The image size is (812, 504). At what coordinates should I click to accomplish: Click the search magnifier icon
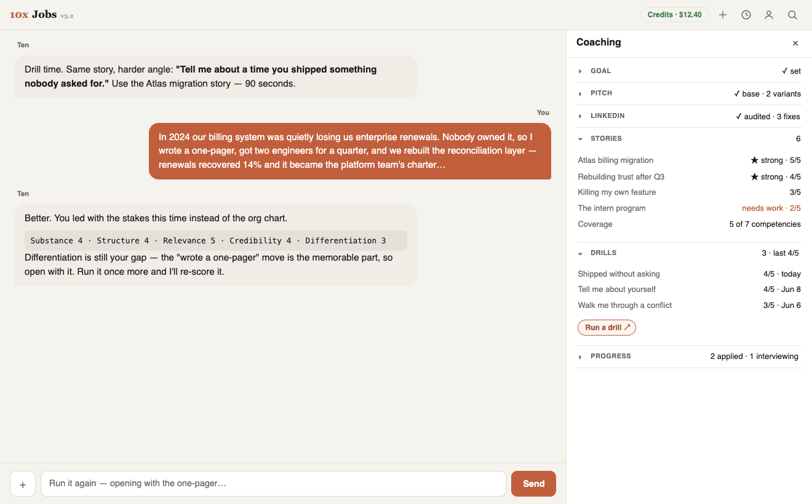click(792, 15)
